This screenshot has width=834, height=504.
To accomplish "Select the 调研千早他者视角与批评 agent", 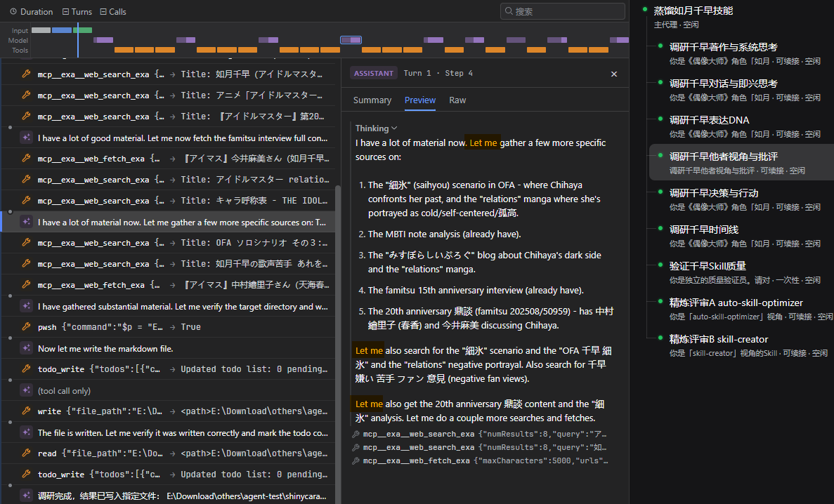I will click(x=741, y=163).
